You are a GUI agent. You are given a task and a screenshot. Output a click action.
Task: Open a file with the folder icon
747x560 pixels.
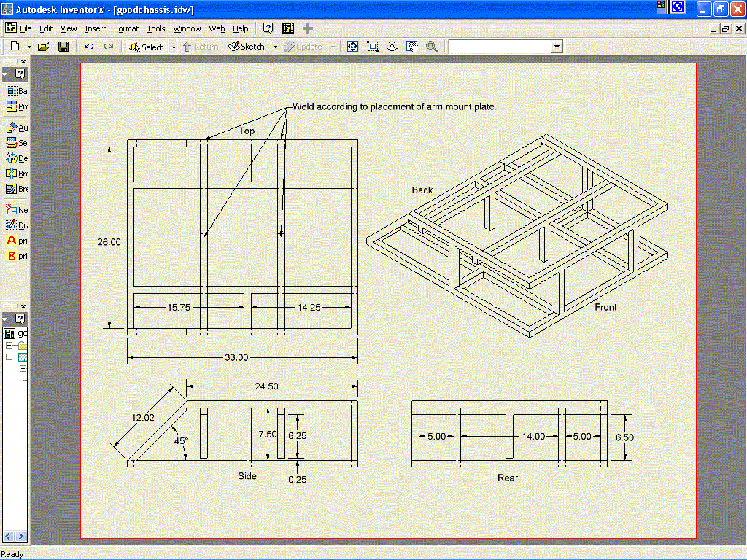click(44, 47)
